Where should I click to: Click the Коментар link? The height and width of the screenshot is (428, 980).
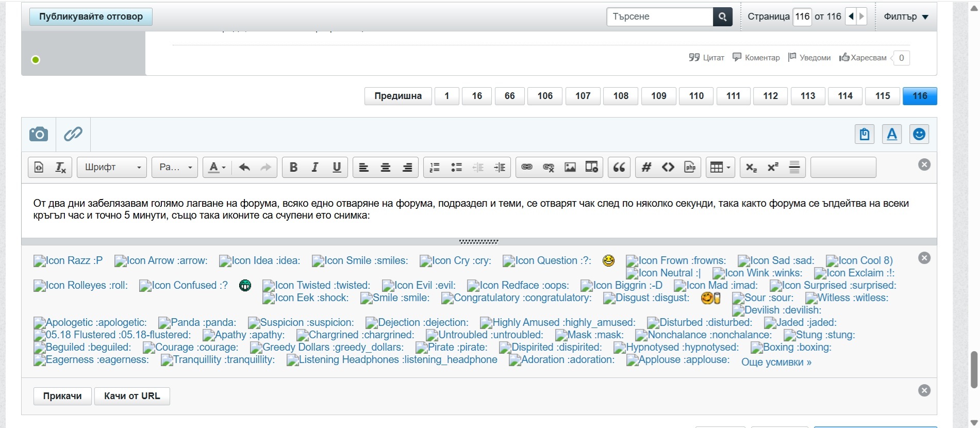point(756,57)
